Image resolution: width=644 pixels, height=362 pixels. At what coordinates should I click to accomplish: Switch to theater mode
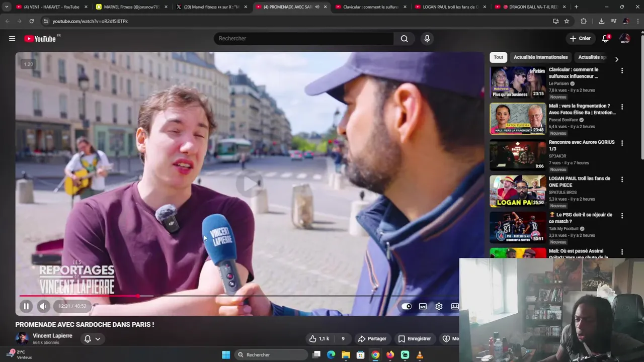tap(455, 306)
